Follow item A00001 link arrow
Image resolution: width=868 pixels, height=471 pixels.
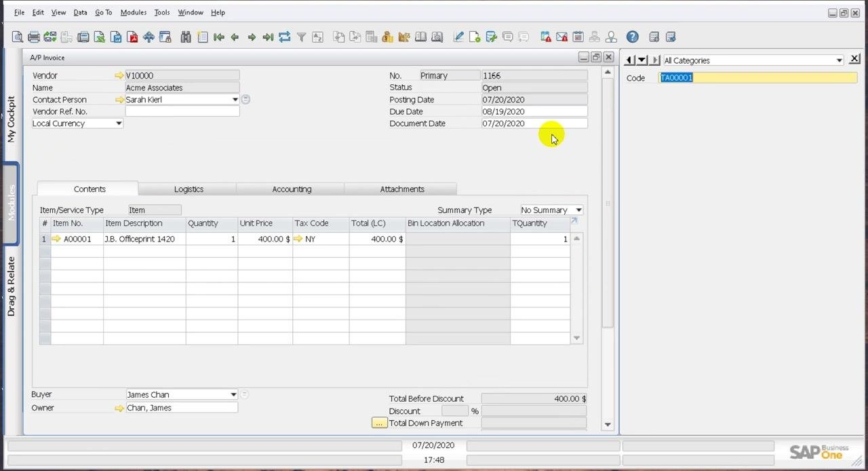coord(56,239)
